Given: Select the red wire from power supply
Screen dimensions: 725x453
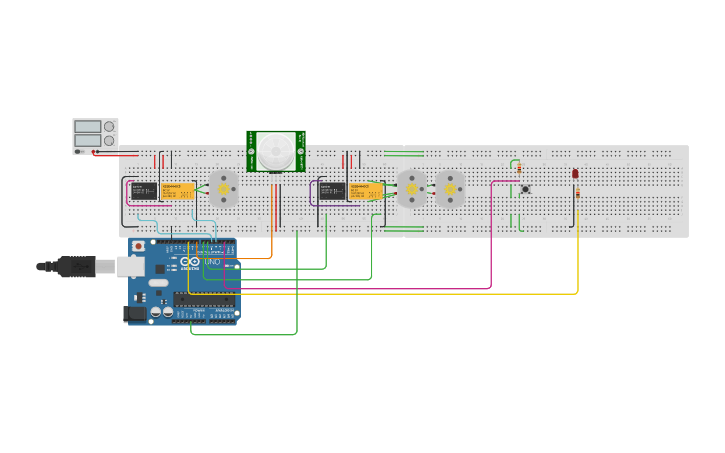Looking at the screenshot, I should point(116,155).
